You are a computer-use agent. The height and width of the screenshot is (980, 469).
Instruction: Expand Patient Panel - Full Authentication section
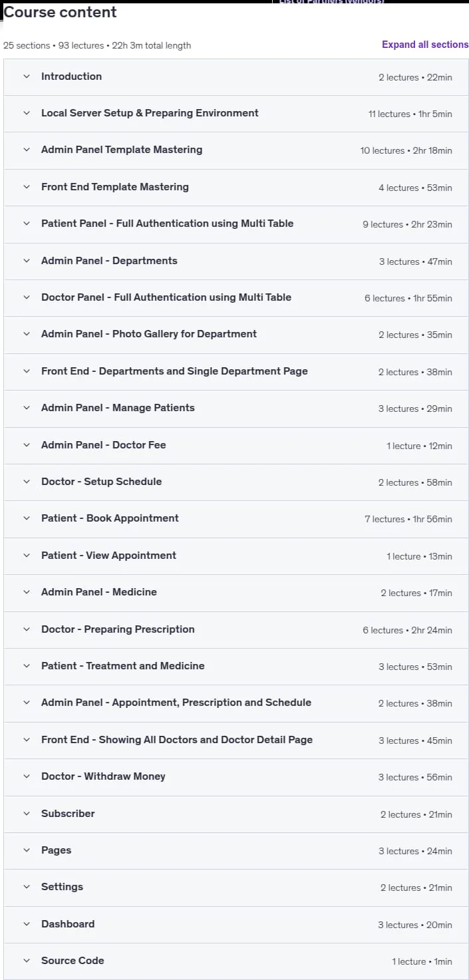coord(236,224)
